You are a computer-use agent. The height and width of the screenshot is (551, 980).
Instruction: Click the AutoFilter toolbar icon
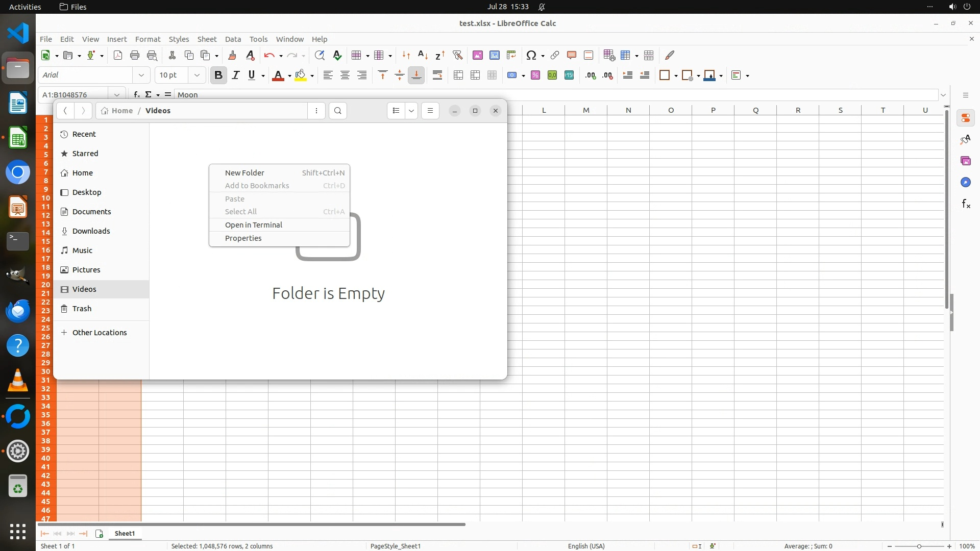point(457,55)
